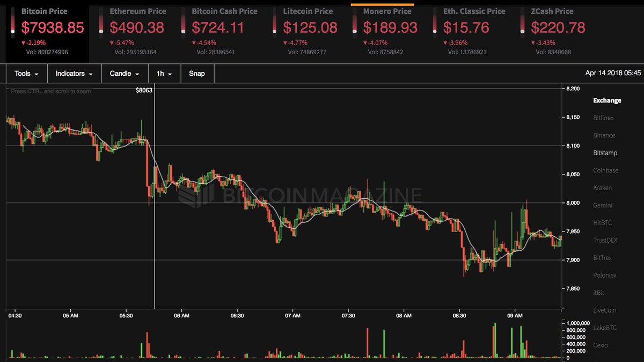Switch to Ethereum Price tab
Screen dimensions: 644x362
133,31
